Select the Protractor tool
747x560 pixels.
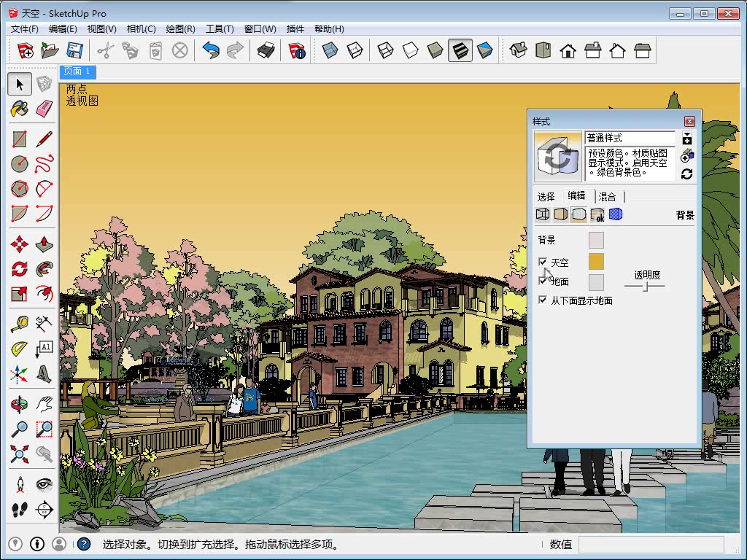(x=20, y=349)
